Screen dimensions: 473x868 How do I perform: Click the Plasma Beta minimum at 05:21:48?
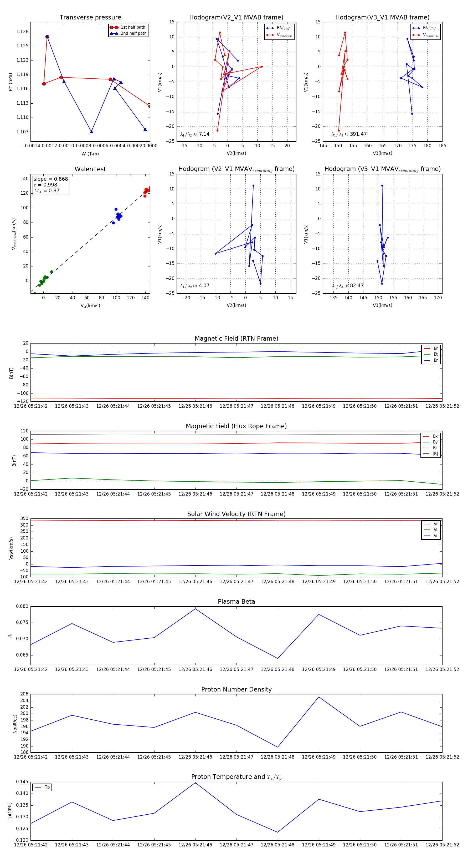click(278, 658)
